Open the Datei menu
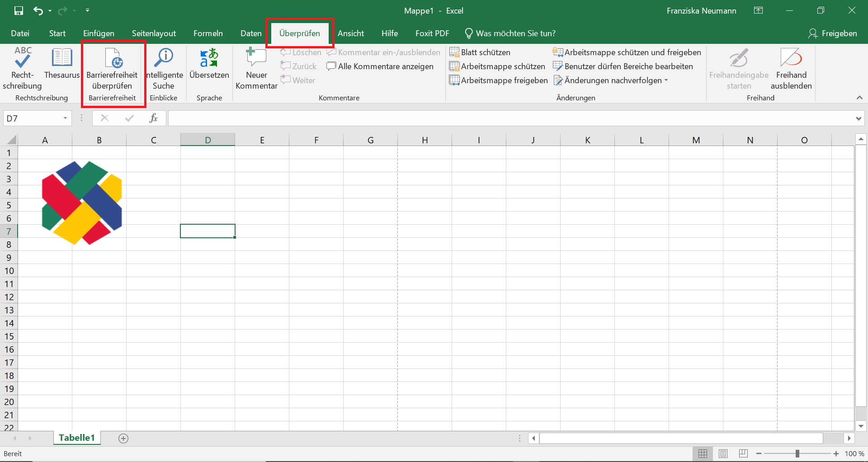Viewport: 868px width, 462px height. coord(20,33)
